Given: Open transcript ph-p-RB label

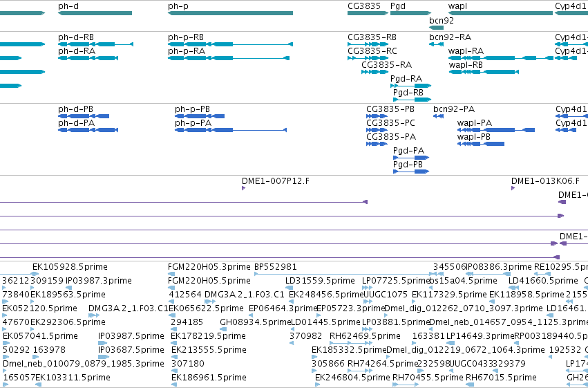Looking at the screenshot, I should (x=186, y=37).
